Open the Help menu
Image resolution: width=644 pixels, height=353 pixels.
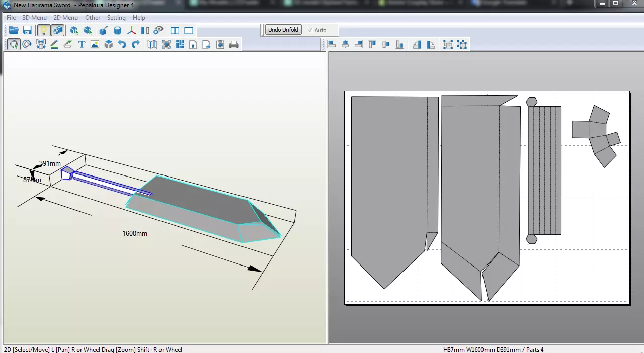click(139, 18)
